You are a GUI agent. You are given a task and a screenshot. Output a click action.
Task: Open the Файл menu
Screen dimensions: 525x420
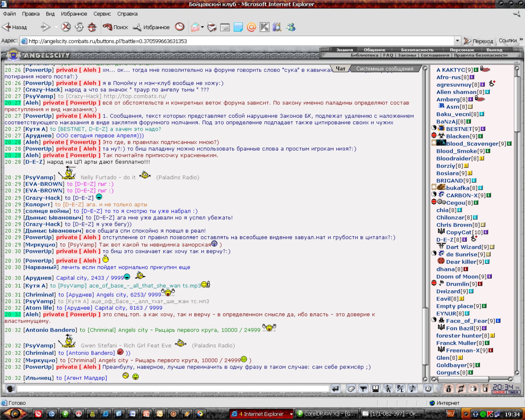(9, 14)
